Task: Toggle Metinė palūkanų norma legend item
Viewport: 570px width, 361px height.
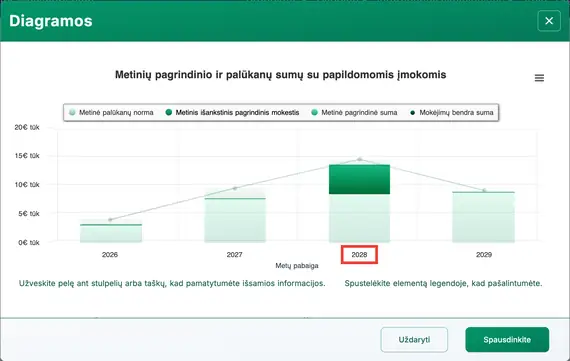Action: click(111, 112)
